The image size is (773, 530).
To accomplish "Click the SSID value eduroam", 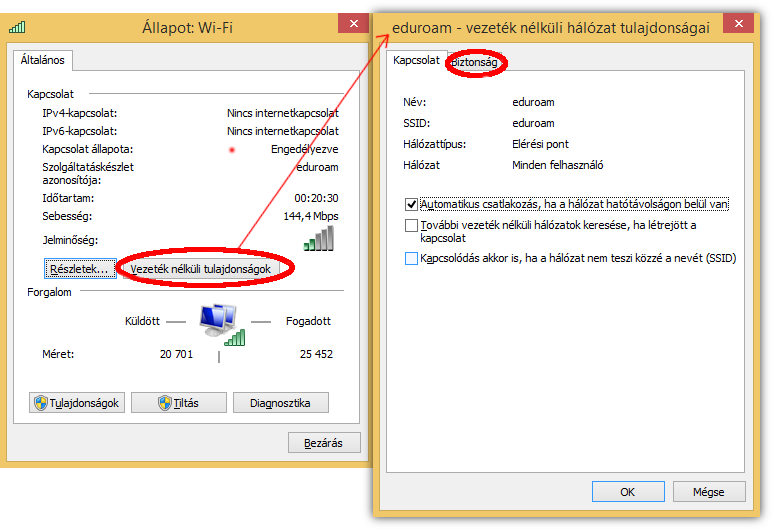I will pyautogui.click(x=533, y=123).
